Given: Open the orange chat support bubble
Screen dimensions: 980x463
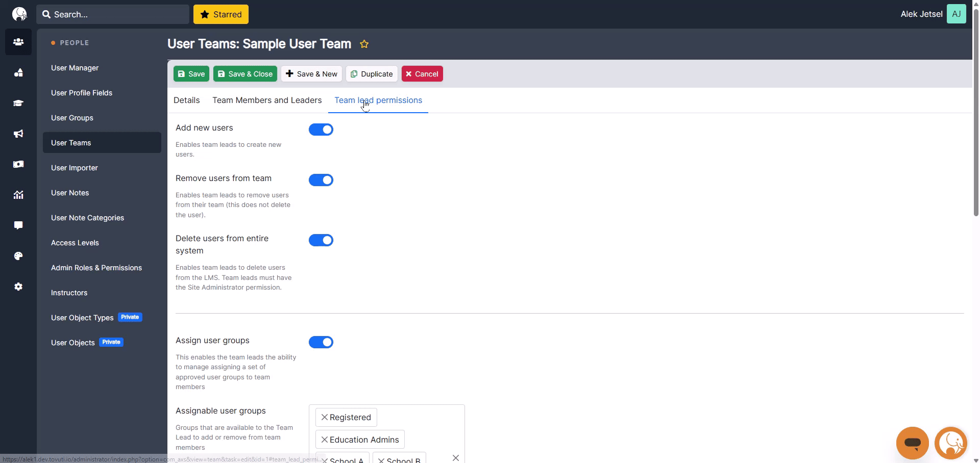Looking at the screenshot, I should click(x=912, y=443).
